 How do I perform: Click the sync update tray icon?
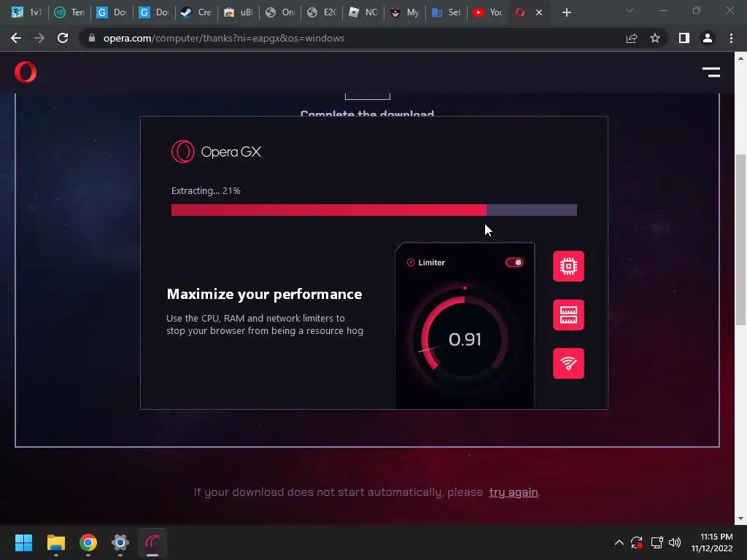(637, 542)
